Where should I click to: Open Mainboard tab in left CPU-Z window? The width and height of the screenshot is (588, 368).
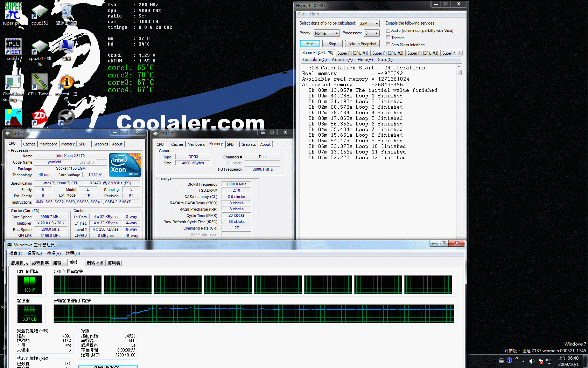pyautogui.click(x=48, y=144)
